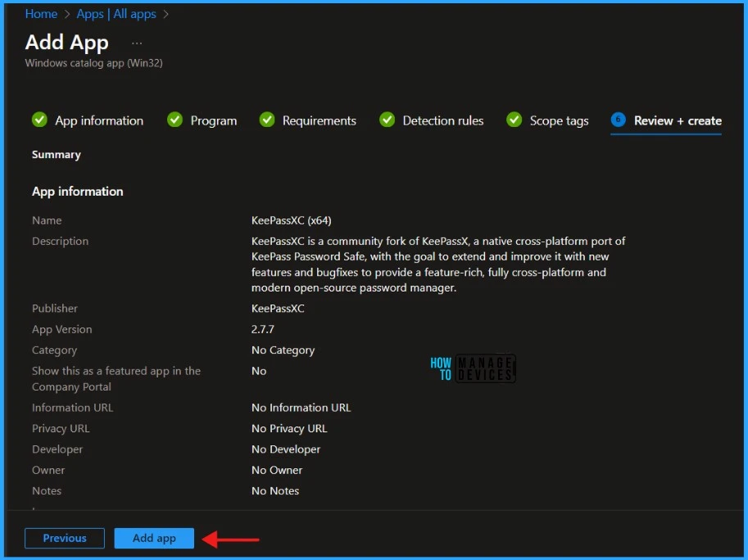This screenshot has width=748, height=560.
Task: Switch to the App information tab
Action: coord(99,120)
